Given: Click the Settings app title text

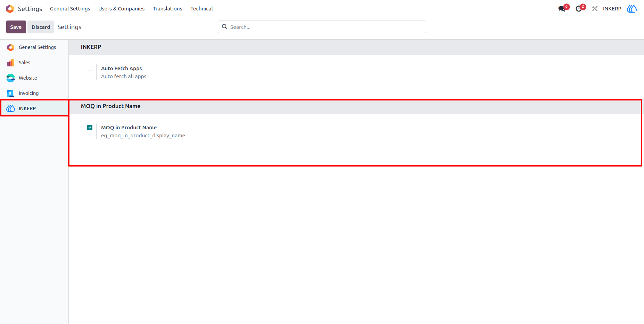Looking at the screenshot, I should (30, 9).
